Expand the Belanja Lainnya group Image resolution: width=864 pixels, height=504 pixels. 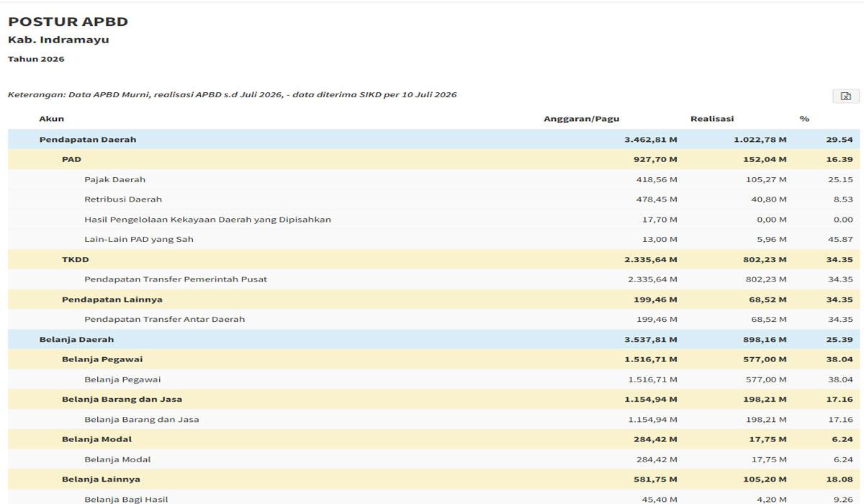tap(434, 480)
